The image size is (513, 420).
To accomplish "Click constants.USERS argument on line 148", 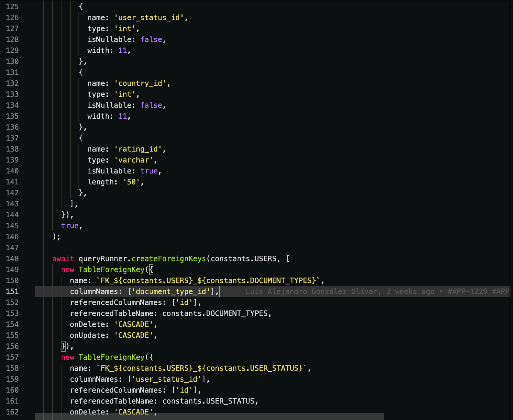I will point(243,259).
